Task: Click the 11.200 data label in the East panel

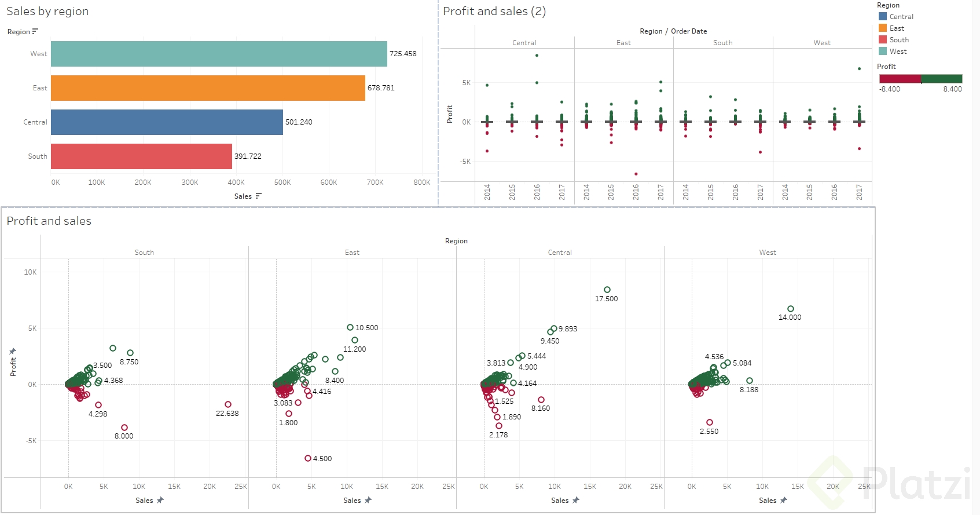Action: (x=354, y=349)
